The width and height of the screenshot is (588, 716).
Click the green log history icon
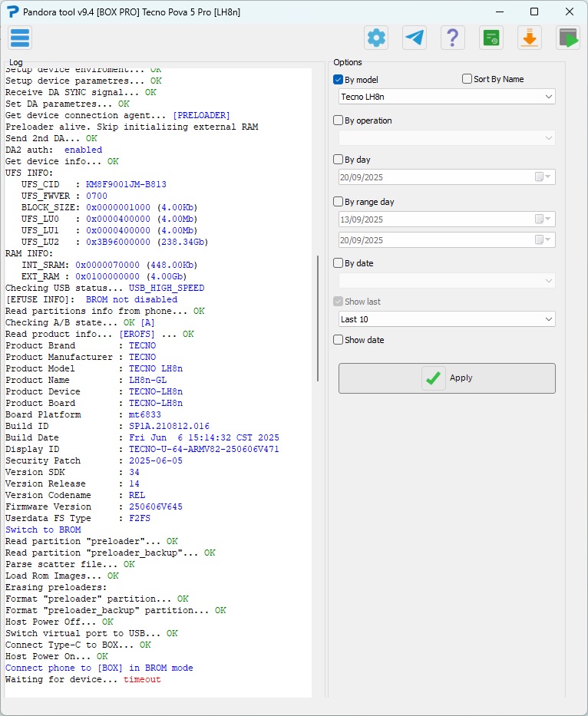coord(491,38)
